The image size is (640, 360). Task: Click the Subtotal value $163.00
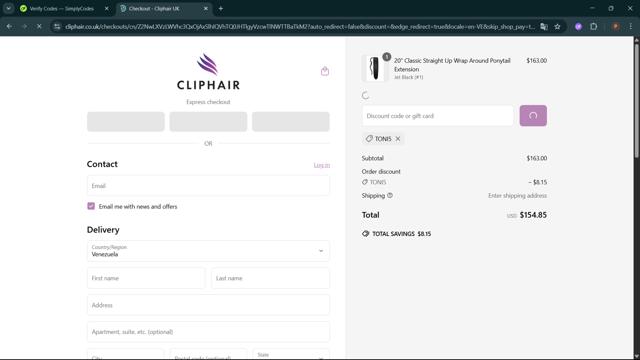pyautogui.click(x=536, y=158)
